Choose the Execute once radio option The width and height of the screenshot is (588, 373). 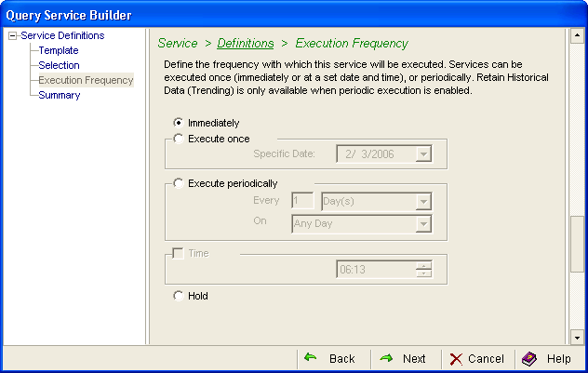tap(179, 139)
